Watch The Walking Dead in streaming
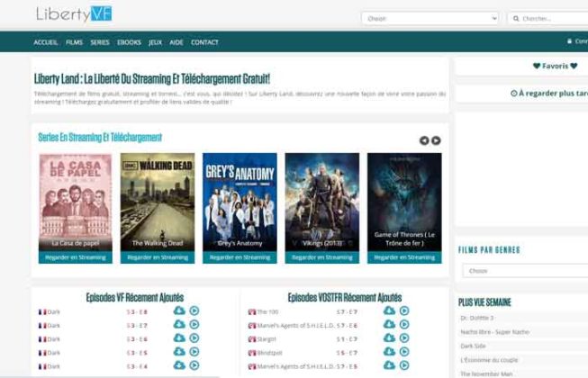 (x=158, y=257)
